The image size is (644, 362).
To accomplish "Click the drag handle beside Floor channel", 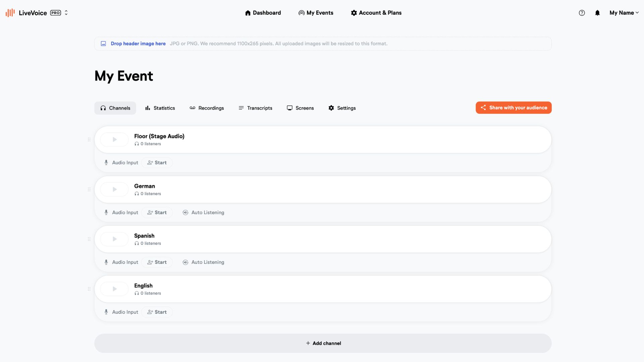I will click(x=89, y=139).
